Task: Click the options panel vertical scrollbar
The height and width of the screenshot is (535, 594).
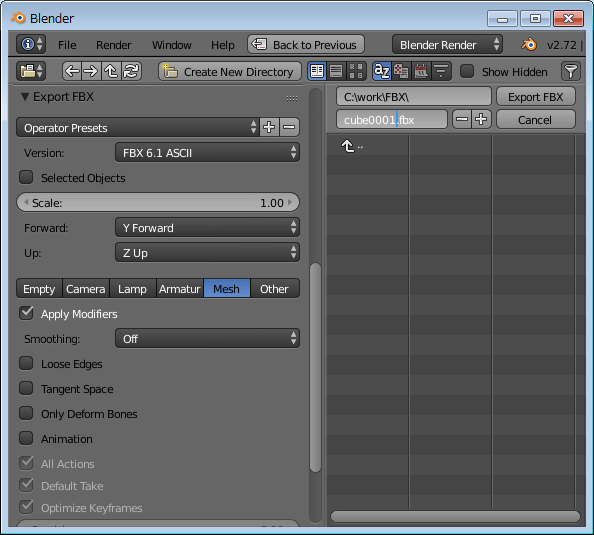Action: coord(315,368)
